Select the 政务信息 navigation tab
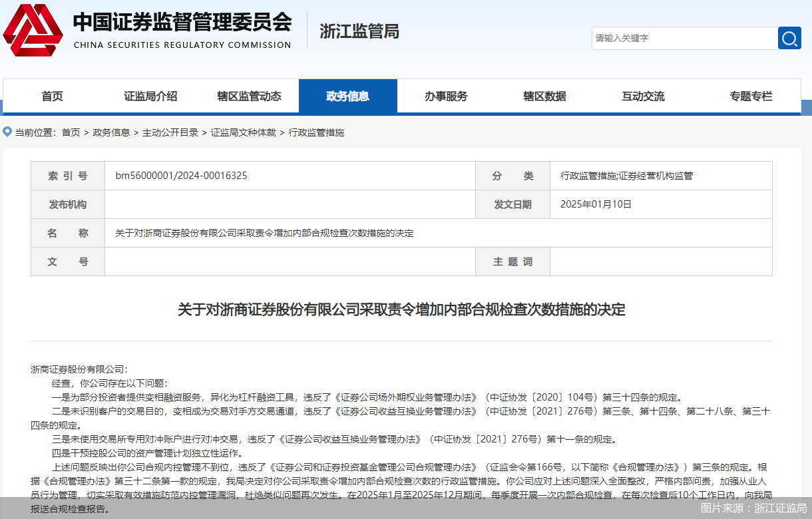This screenshot has width=812, height=519. click(348, 96)
